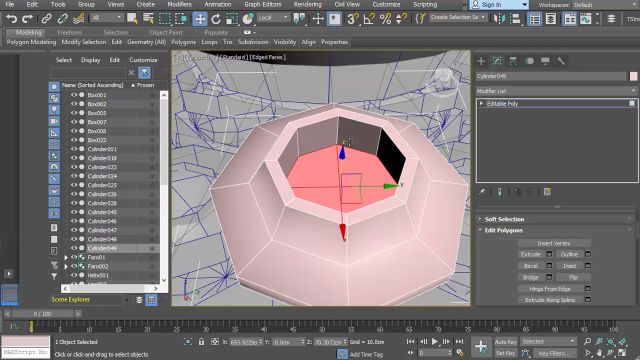Toggle the Angle Snap icon
The image size is (640, 360).
tap(369, 19)
